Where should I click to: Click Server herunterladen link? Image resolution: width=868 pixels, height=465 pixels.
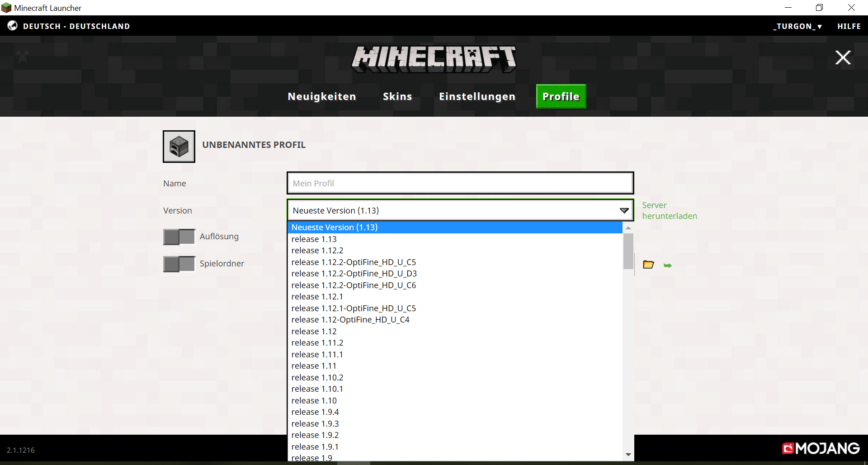pyautogui.click(x=669, y=210)
